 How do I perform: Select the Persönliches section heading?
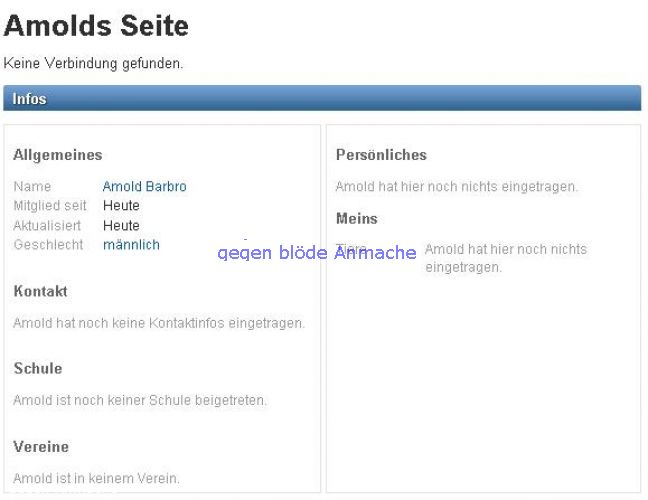click(381, 155)
